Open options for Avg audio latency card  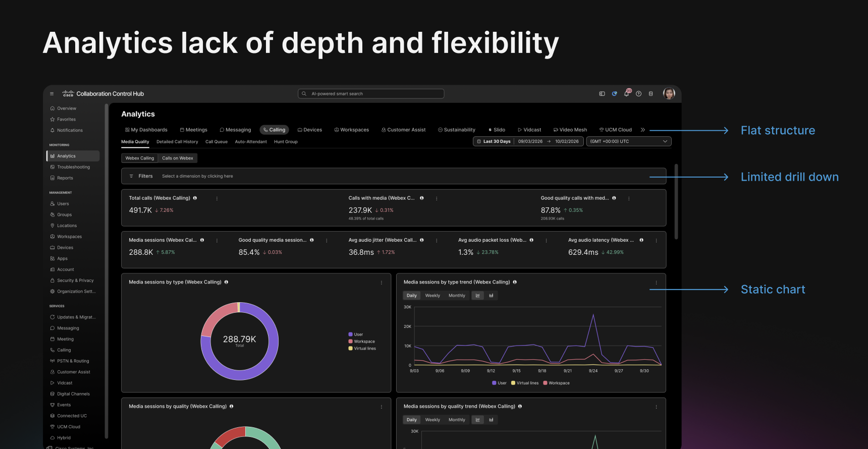coord(656,241)
